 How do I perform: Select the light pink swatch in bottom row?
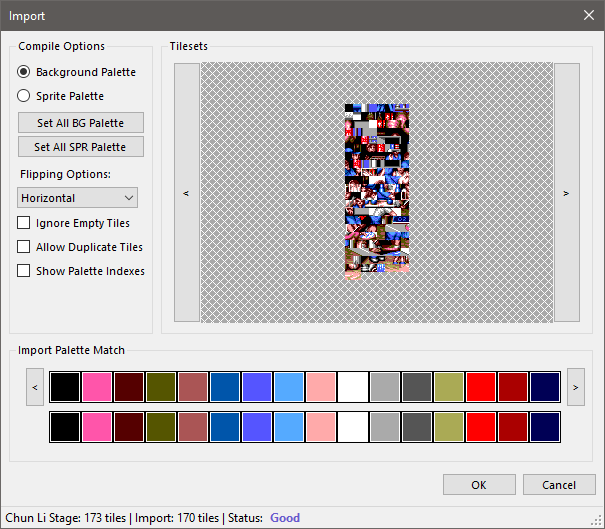tap(321, 427)
